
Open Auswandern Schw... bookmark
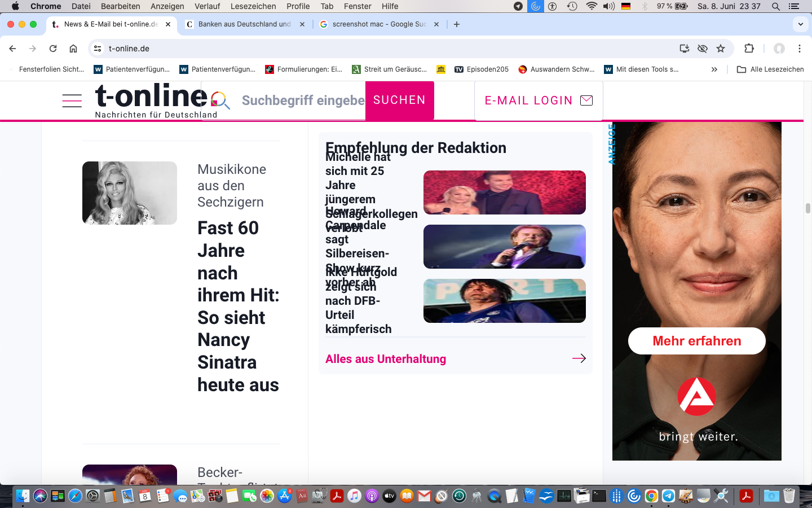point(557,69)
